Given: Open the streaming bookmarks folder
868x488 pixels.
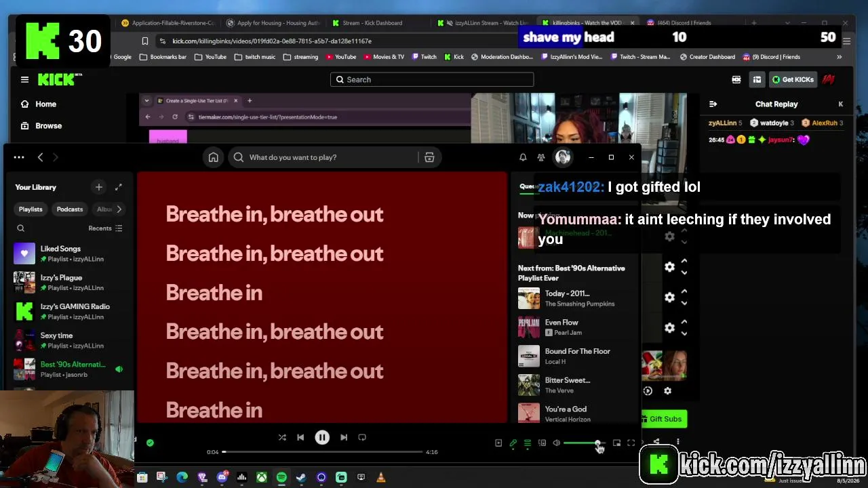Looking at the screenshot, I should click(300, 57).
